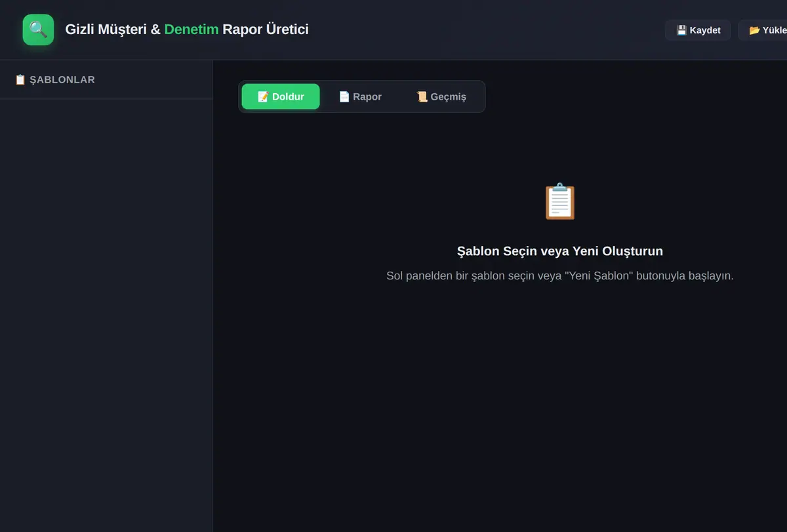Save with the Kaydet button
787x532 pixels.
pyautogui.click(x=698, y=30)
